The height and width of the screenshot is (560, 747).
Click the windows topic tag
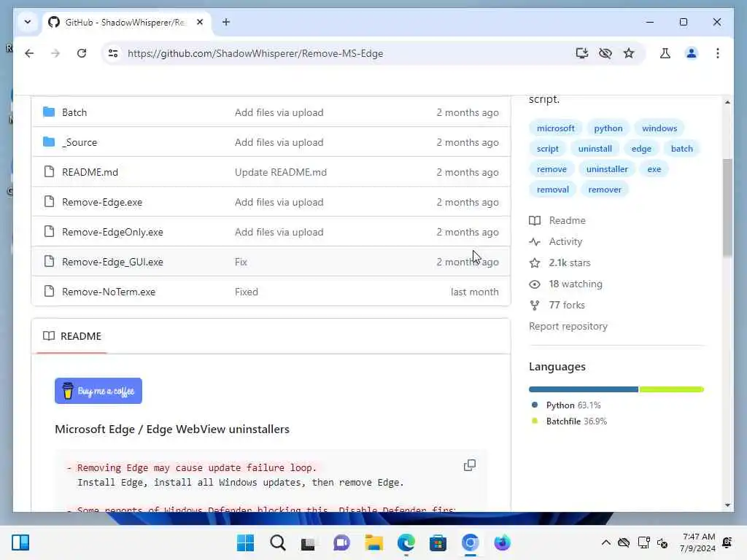pyautogui.click(x=659, y=128)
